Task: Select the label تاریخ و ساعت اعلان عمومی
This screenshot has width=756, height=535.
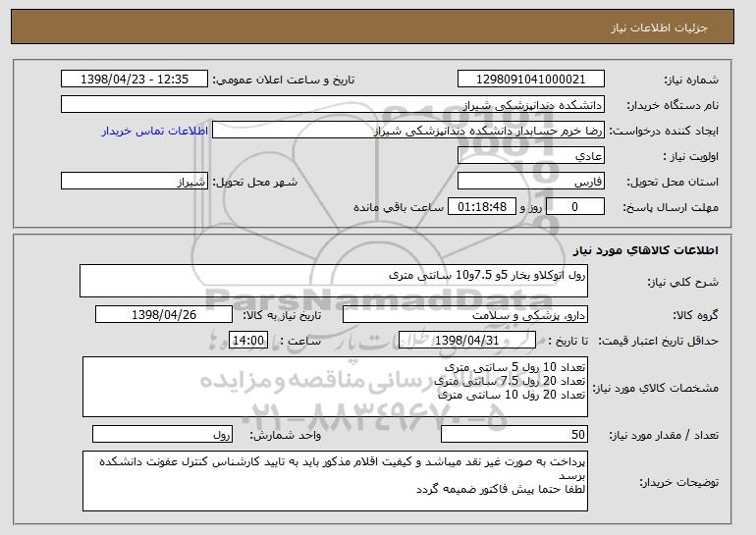Action: pos(284,80)
